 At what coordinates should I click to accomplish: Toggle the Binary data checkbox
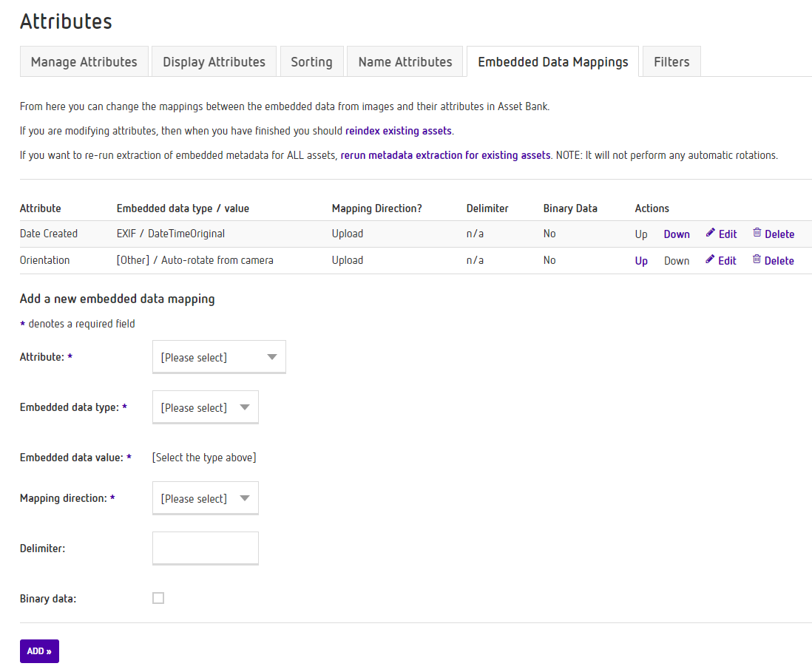click(158, 598)
